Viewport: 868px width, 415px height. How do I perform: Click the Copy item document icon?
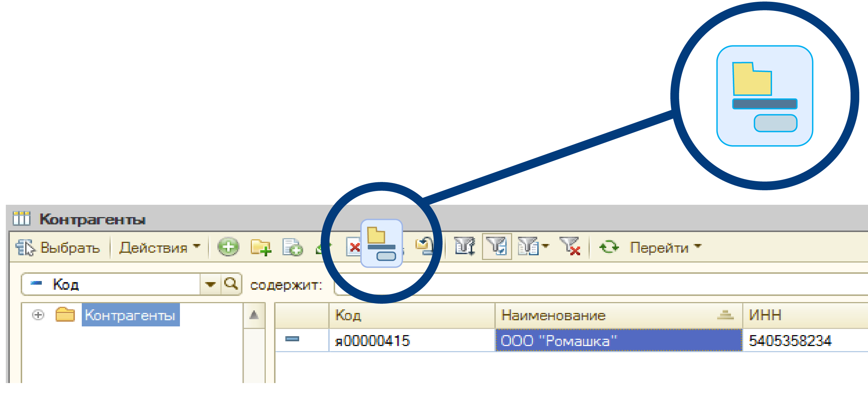[x=293, y=247]
